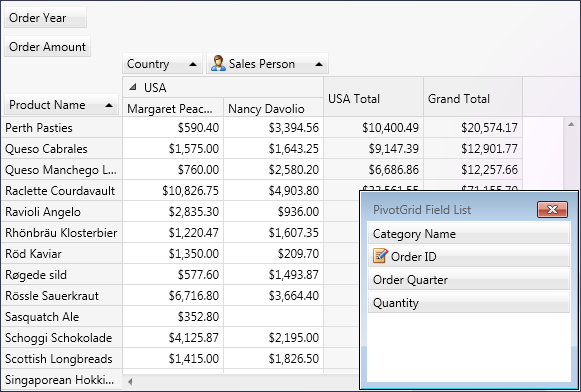
Task: Select the Röd Kaviar row header
Action: click(x=62, y=253)
